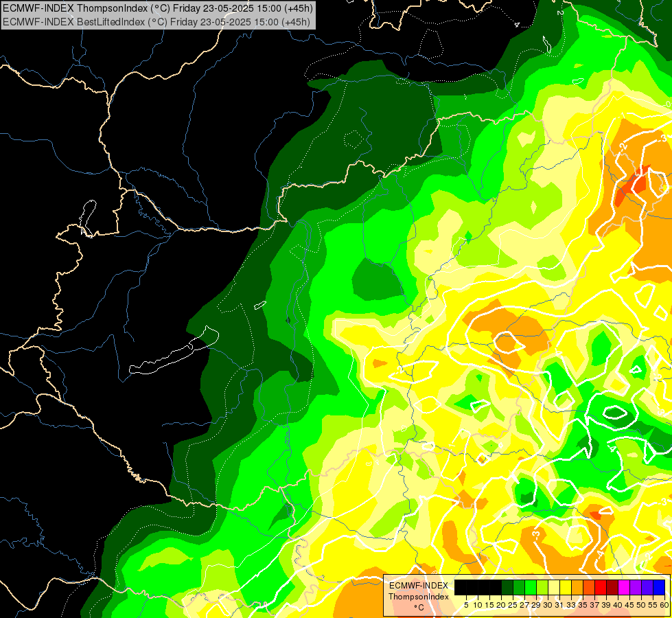Viewport: 672px width, 618px height.
Task: Select the pale yellow 30-31 legend swatch
Action: tap(554, 588)
